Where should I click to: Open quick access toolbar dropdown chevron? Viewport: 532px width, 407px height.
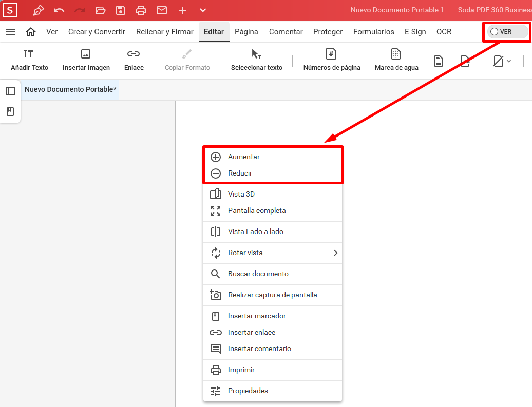pyautogui.click(x=203, y=10)
